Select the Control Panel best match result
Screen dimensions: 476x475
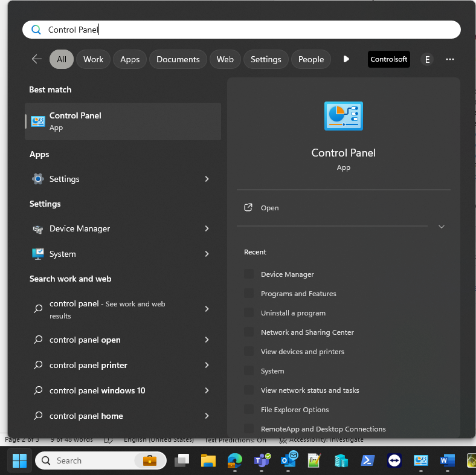pyautogui.click(x=123, y=121)
